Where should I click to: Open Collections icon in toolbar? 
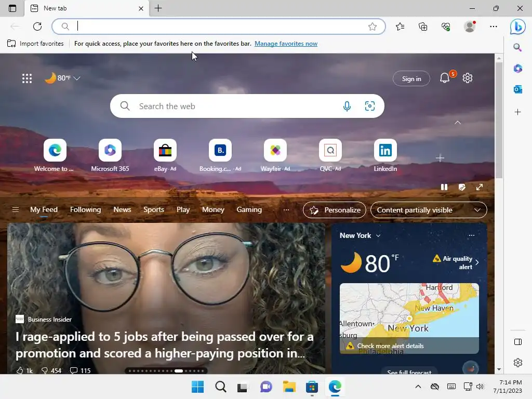click(x=423, y=26)
